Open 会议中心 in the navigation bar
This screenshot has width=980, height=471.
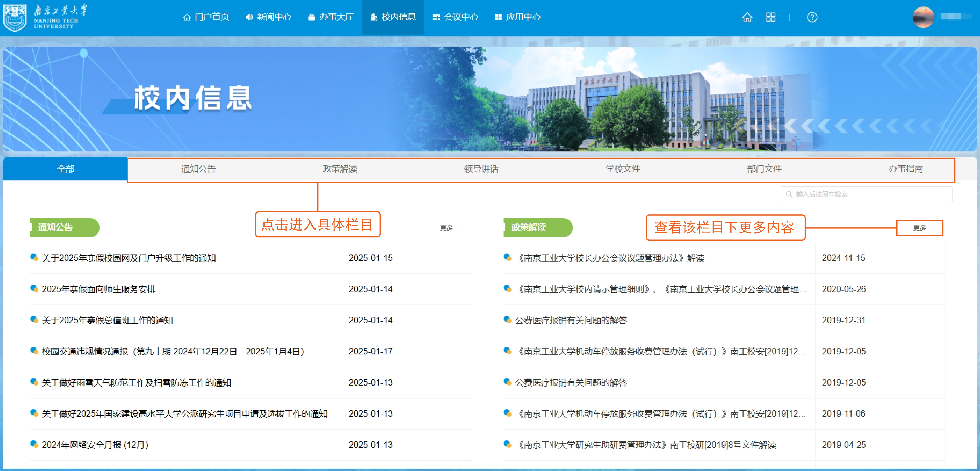(455, 17)
